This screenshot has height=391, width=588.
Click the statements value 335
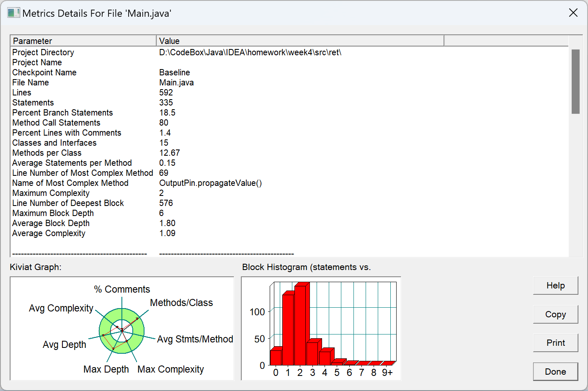click(166, 103)
